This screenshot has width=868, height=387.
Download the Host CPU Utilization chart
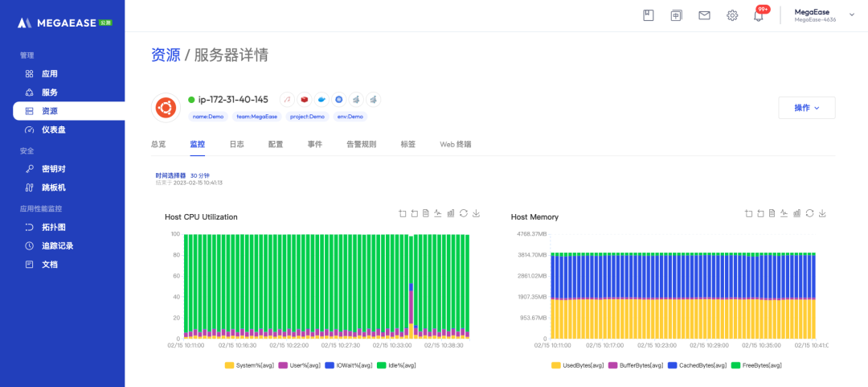tap(476, 213)
